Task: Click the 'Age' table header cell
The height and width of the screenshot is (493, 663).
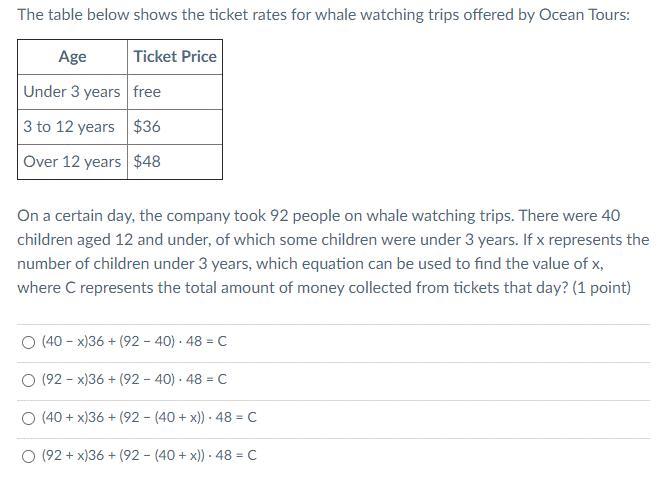Action: pos(72,57)
